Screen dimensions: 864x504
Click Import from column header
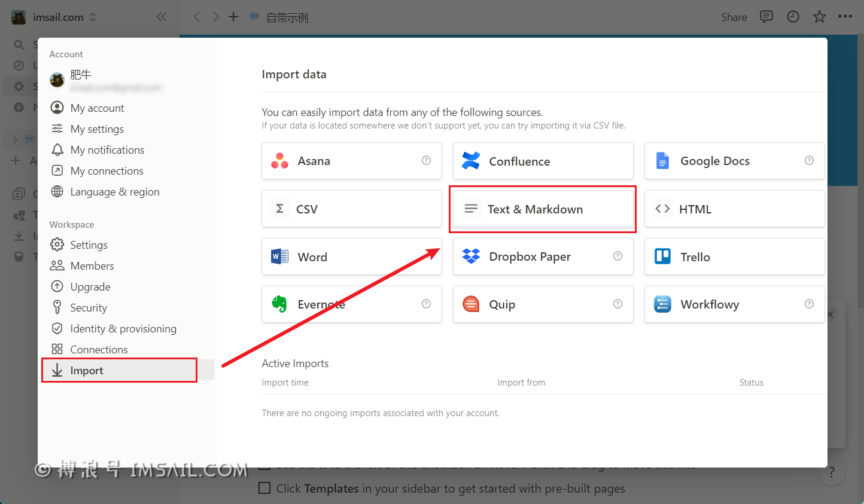(521, 383)
